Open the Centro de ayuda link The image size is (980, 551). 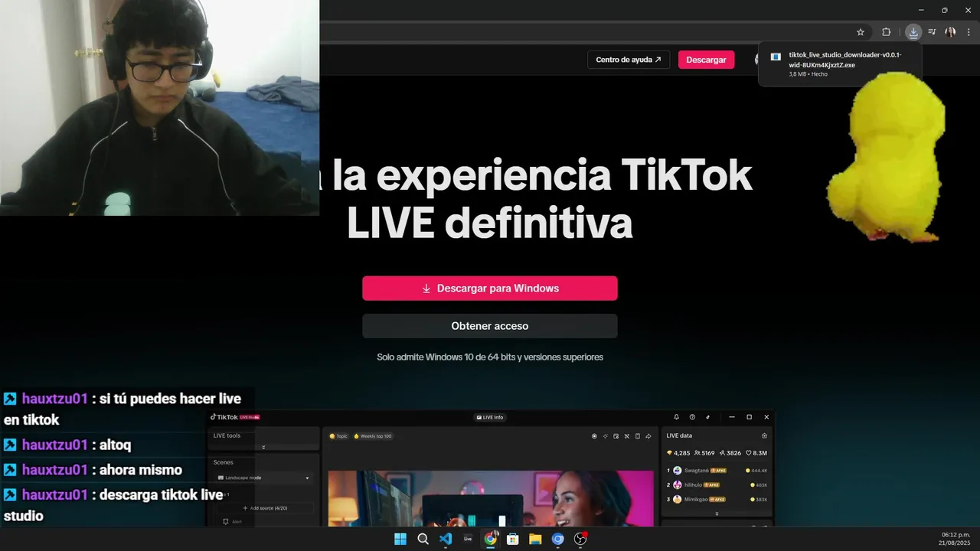point(629,60)
